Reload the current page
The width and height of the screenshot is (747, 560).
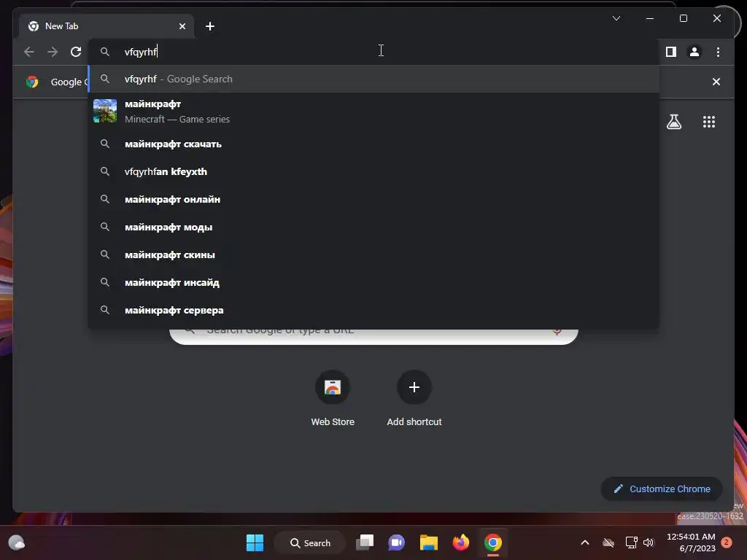(x=76, y=52)
